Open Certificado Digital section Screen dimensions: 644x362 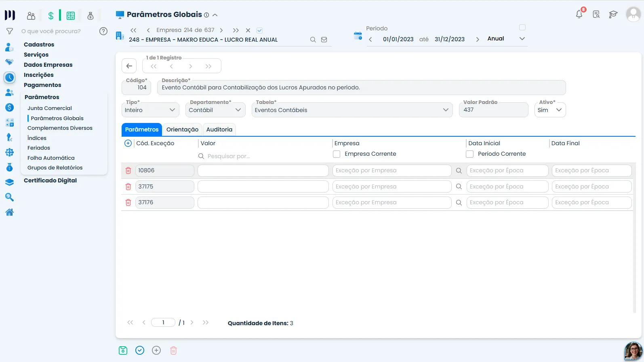coord(50,180)
